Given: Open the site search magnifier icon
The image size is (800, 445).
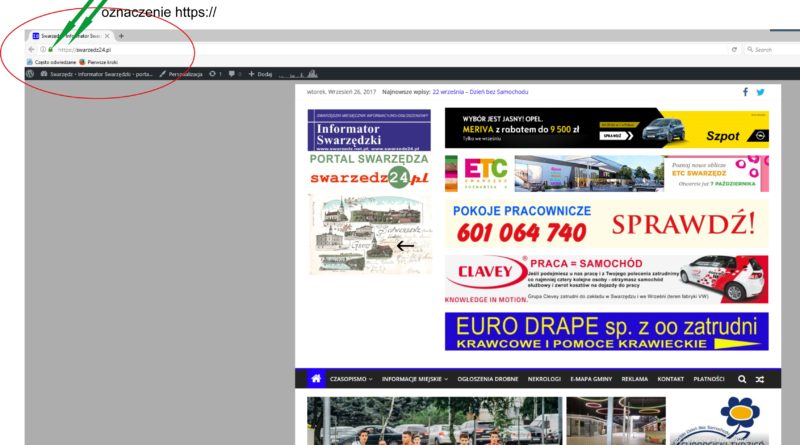Looking at the screenshot, I should coord(741,380).
